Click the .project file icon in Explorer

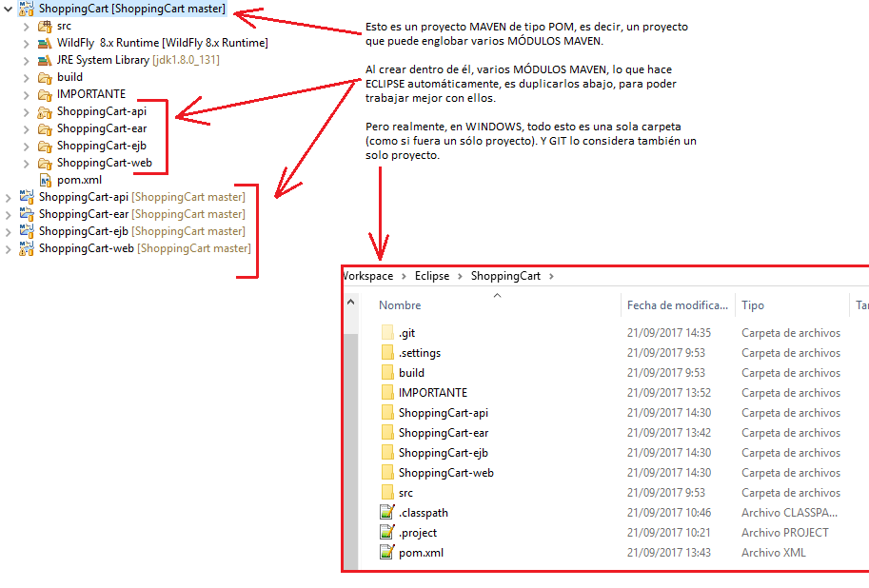click(387, 532)
